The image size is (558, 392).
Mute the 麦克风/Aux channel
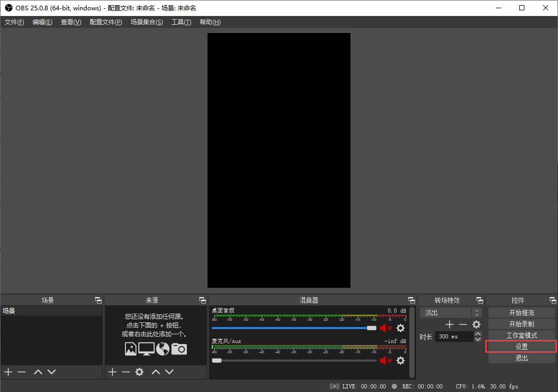pyautogui.click(x=385, y=361)
